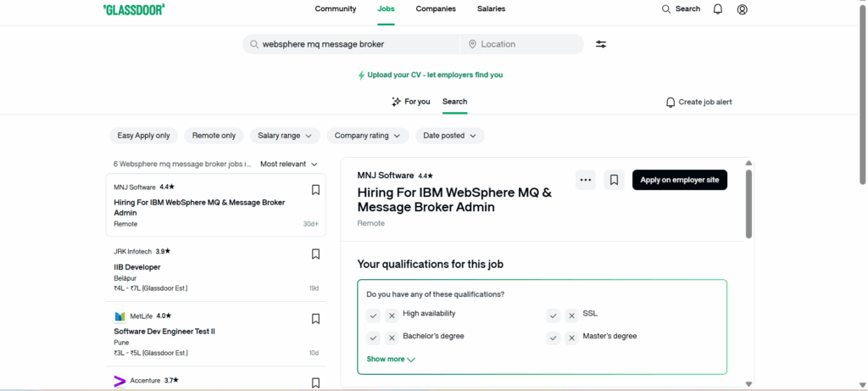Open the Jobs nav item
The image size is (868, 391).
pyautogui.click(x=386, y=8)
